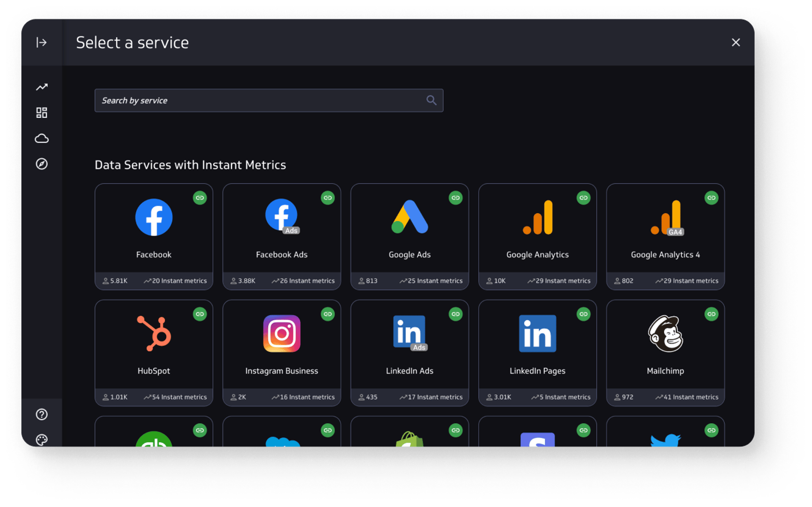Click the magnifier search icon
Screen dimensions: 812x507
pyautogui.click(x=431, y=100)
